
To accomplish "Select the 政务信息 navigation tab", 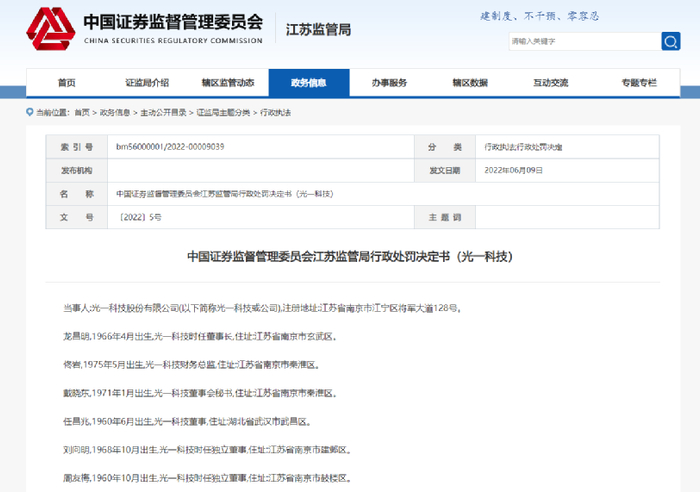I will point(309,83).
